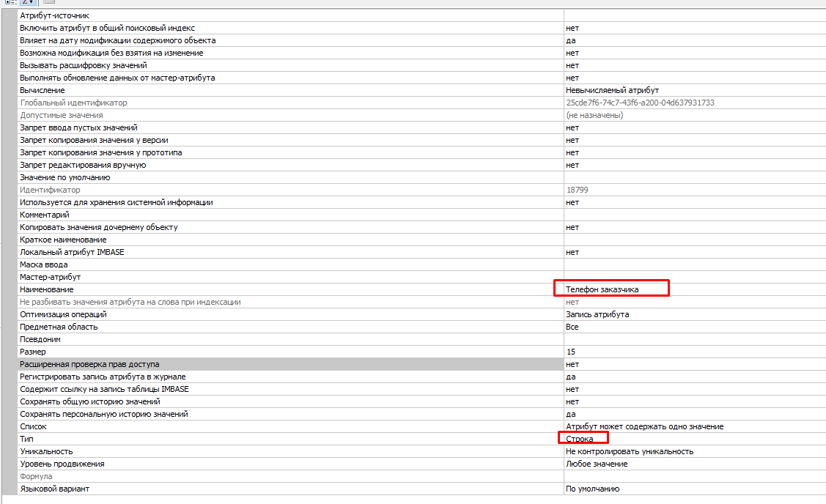Select the 'Языковой вариант' property name

(x=55, y=489)
